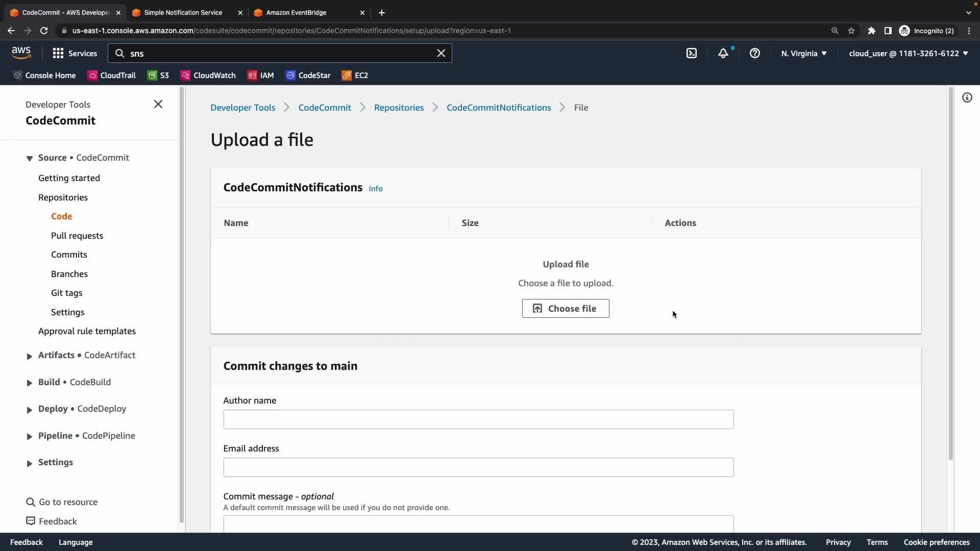The width and height of the screenshot is (980, 551).
Task: Open Pull requests in the sidebar
Action: tap(77, 236)
